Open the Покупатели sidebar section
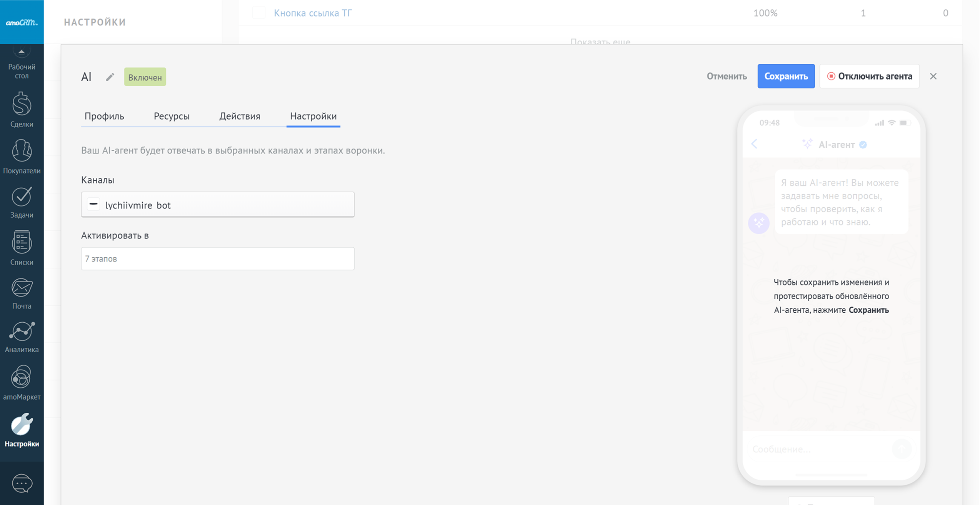 click(x=22, y=156)
